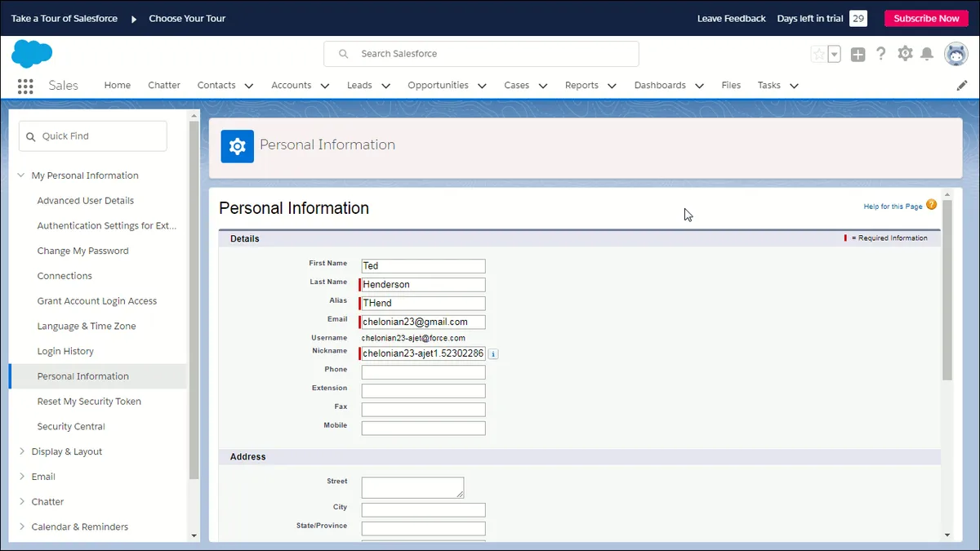Go to the Home tab
This screenshot has width=980, height=551.
tap(117, 85)
